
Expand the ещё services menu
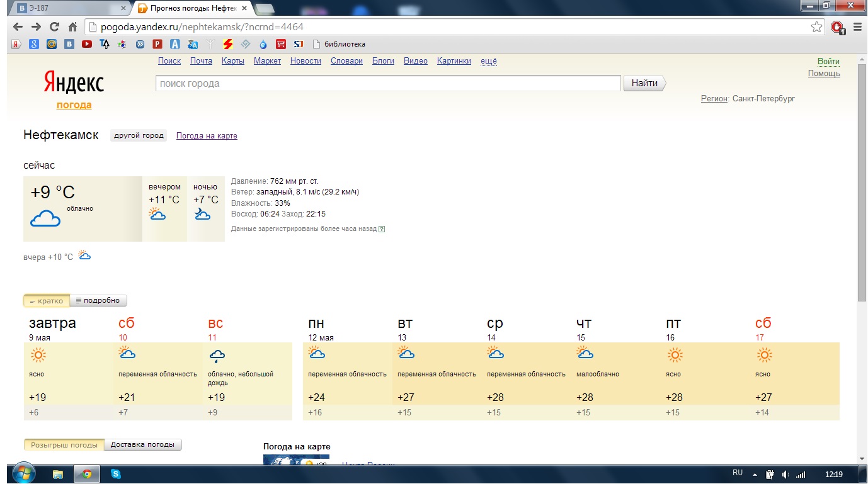click(x=489, y=61)
